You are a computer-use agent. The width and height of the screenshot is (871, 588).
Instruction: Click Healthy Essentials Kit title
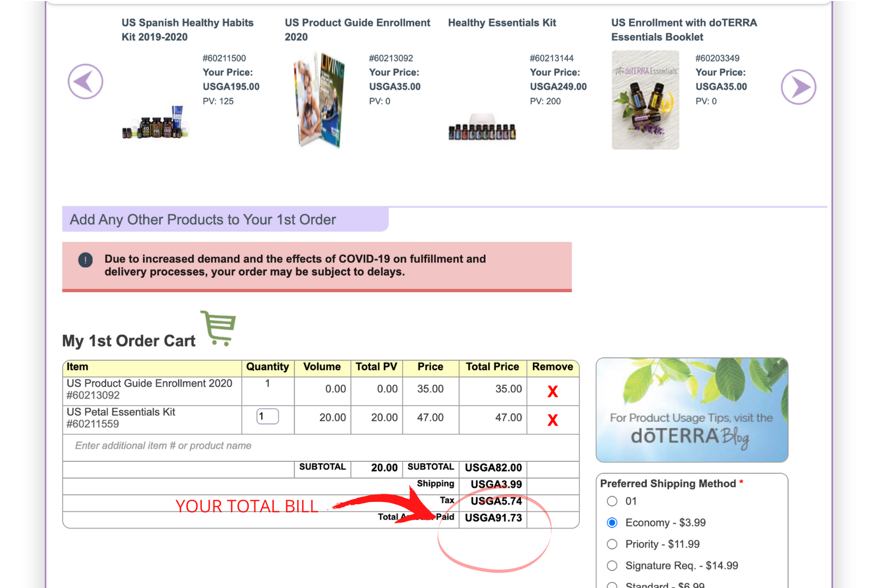point(502,23)
